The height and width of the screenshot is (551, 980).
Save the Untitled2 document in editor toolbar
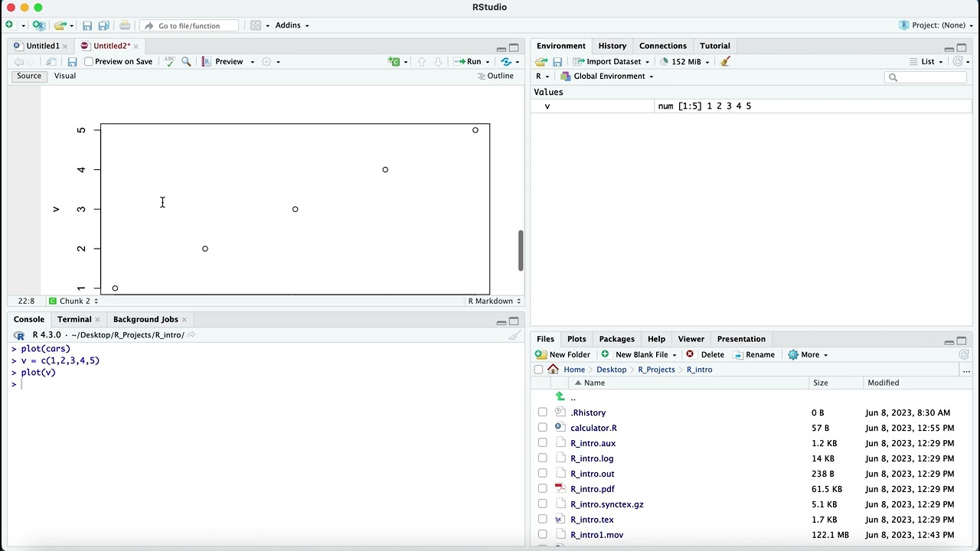coord(72,61)
